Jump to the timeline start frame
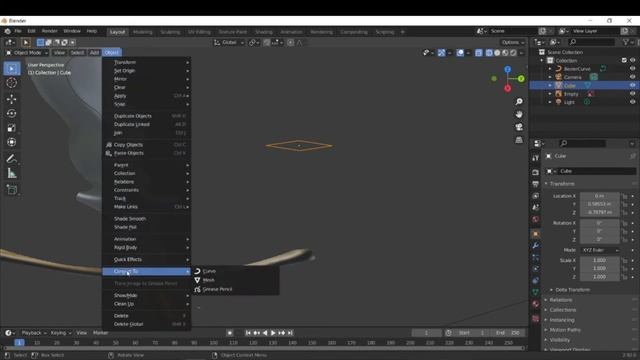Viewport: 640px width, 360px height. 248,333
